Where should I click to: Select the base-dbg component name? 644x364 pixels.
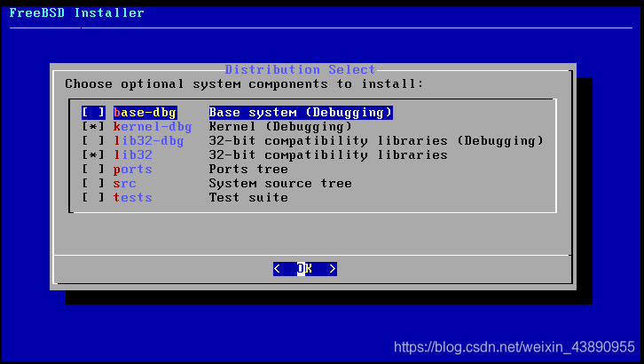145,112
